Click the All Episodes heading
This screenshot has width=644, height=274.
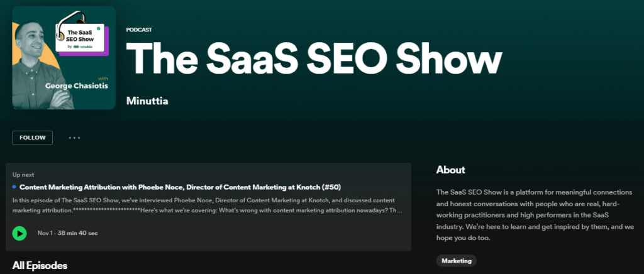[x=40, y=265]
